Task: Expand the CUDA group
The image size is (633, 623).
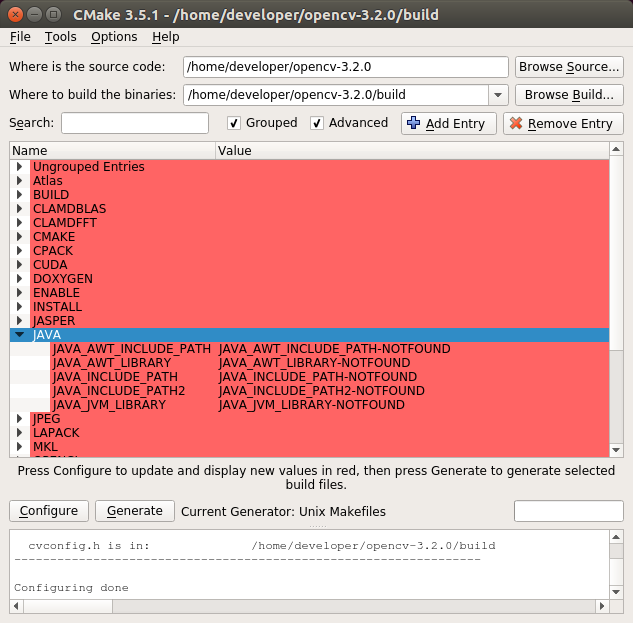Action: (x=19, y=264)
